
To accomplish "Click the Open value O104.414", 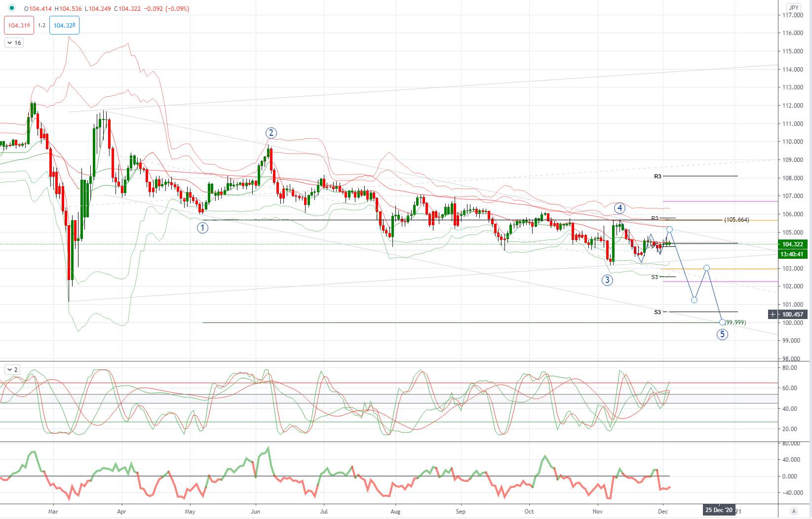I will pyautogui.click(x=38, y=8).
